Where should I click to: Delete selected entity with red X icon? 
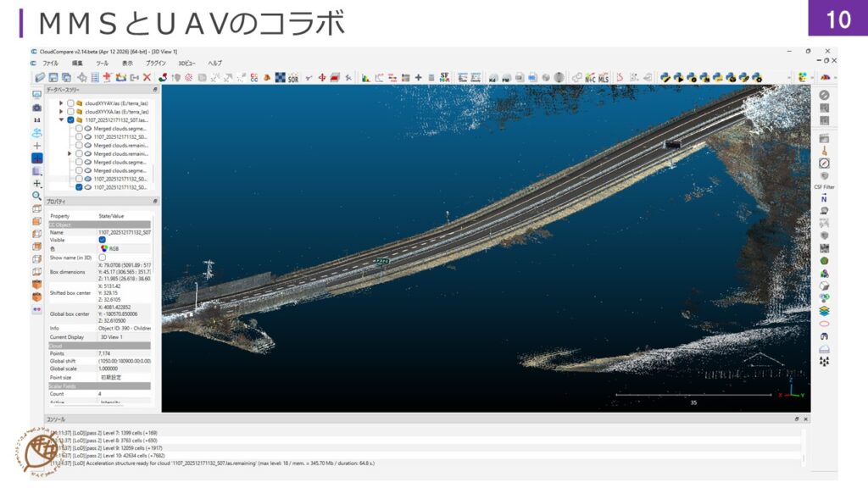(147, 77)
